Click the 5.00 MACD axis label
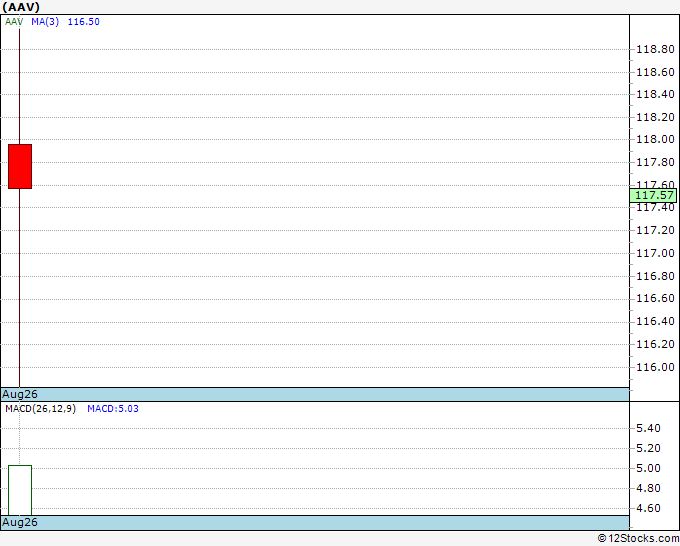This screenshot has height=546, width=680. pyautogui.click(x=648, y=468)
